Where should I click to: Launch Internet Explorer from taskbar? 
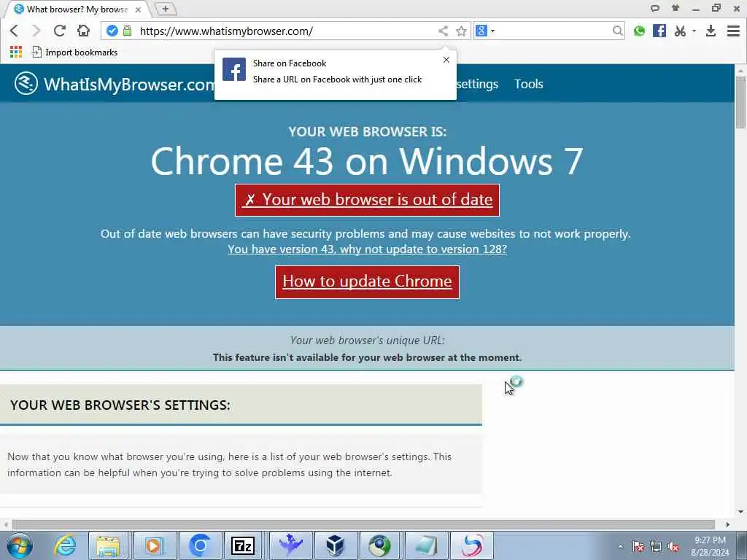coord(65,545)
